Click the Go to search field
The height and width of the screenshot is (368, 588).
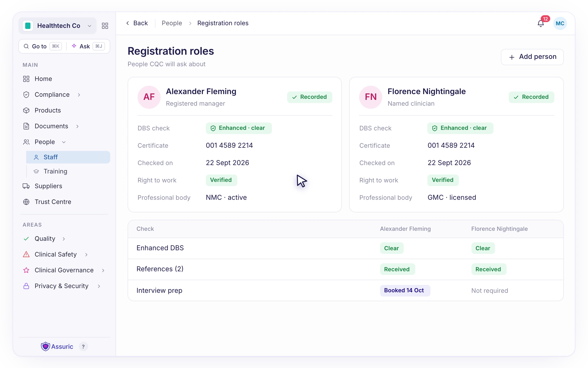tap(43, 46)
